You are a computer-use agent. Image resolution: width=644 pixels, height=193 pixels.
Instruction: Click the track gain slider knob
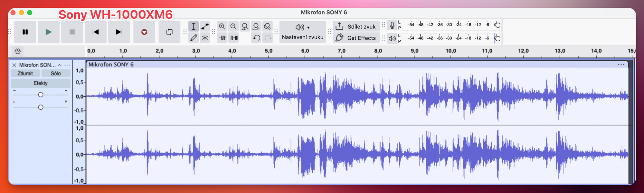coord(41,95)
